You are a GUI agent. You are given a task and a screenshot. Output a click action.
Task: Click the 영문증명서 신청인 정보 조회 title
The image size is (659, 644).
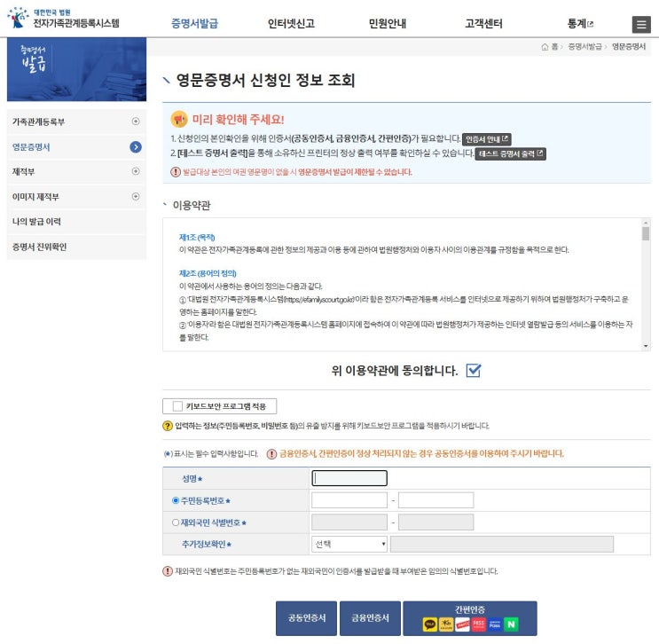tap(265, 81)
